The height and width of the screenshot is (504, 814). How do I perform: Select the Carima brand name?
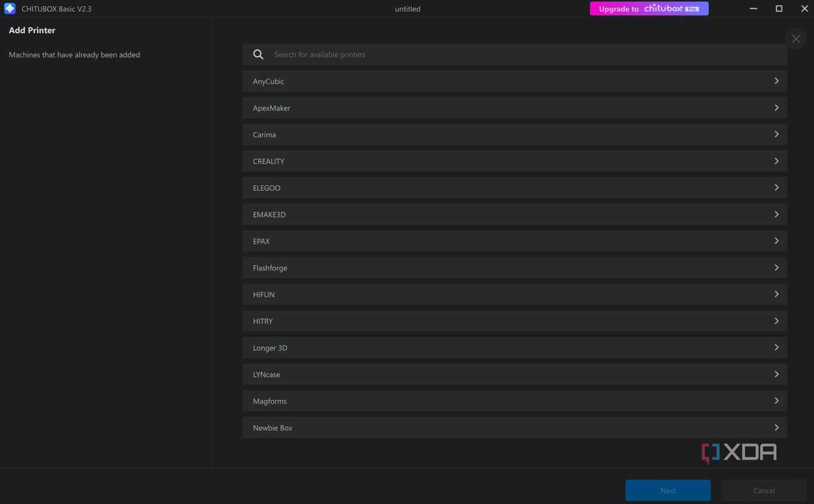click(264, 134)
